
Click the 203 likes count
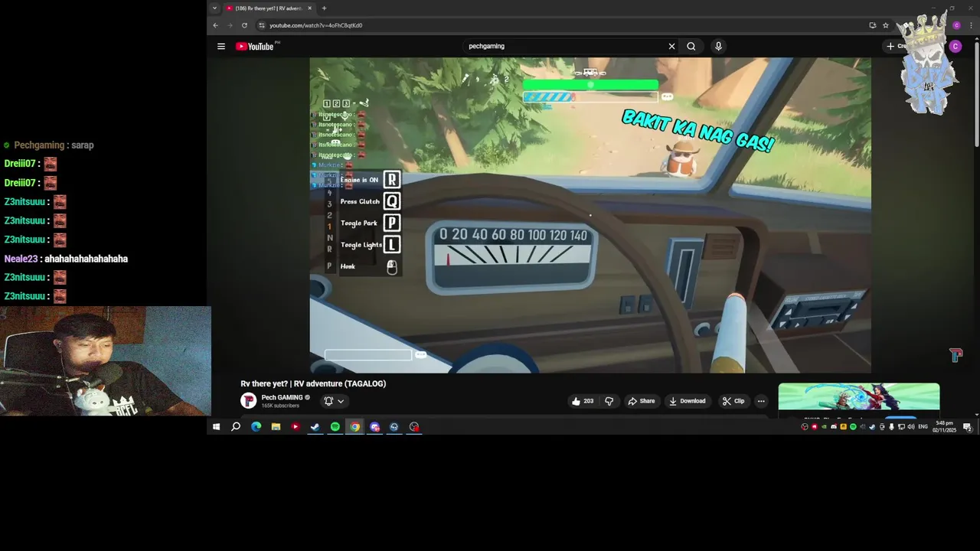pos(588,401)
